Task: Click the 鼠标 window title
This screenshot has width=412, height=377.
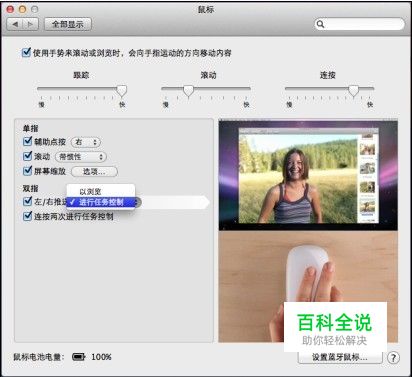Action: tap(206, 9)
